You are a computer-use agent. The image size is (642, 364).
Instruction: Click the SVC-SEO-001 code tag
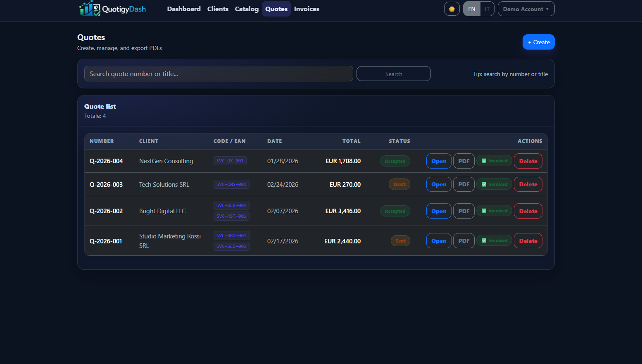tap(231, 246)
